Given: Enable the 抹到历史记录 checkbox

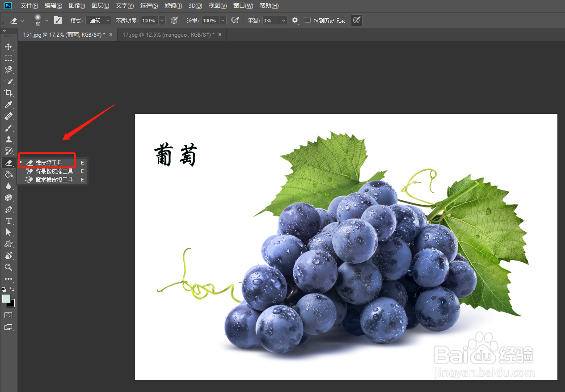Looking at the screenshot, I should tap(308, 20).
